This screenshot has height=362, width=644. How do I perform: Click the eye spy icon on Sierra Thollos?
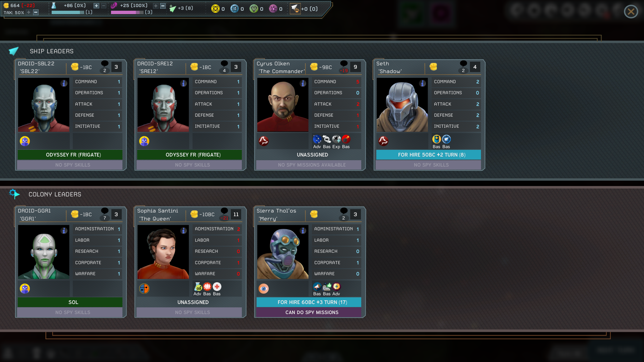[x=263, y=288]
